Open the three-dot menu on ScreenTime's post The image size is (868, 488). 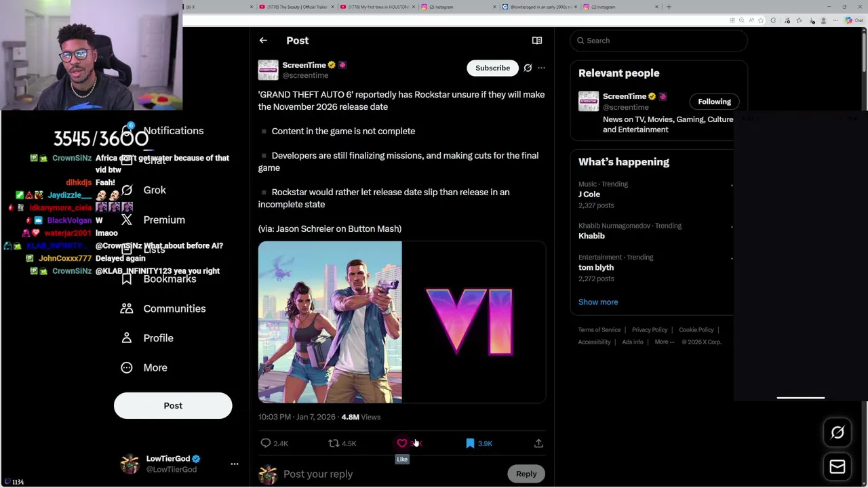[541, 68]
